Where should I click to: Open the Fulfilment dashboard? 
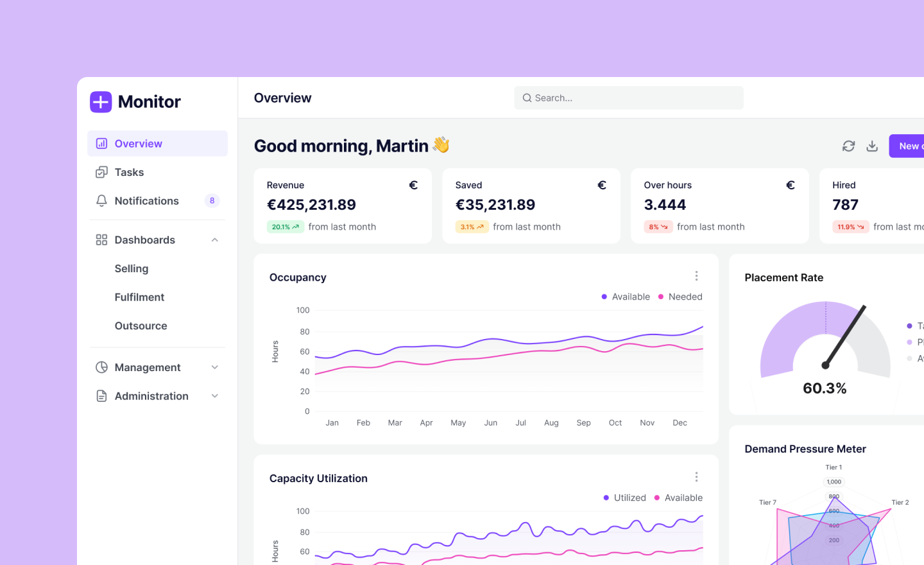pyautogui.click(x=139, y=297)
